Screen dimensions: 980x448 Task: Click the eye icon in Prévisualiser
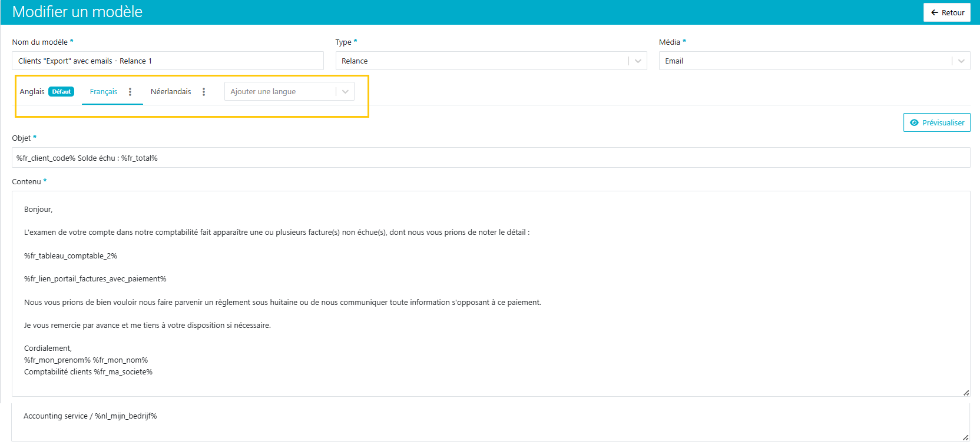(914, 122)
